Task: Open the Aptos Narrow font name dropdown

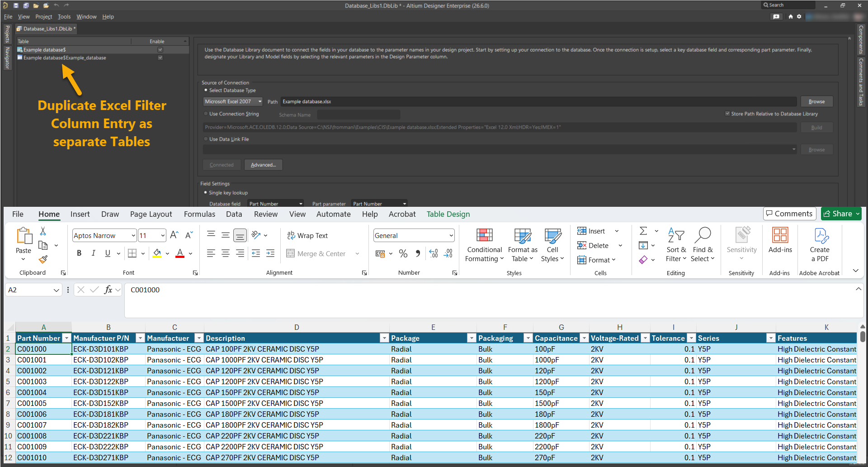Action: pyautogui.click(x=133, y=235)
